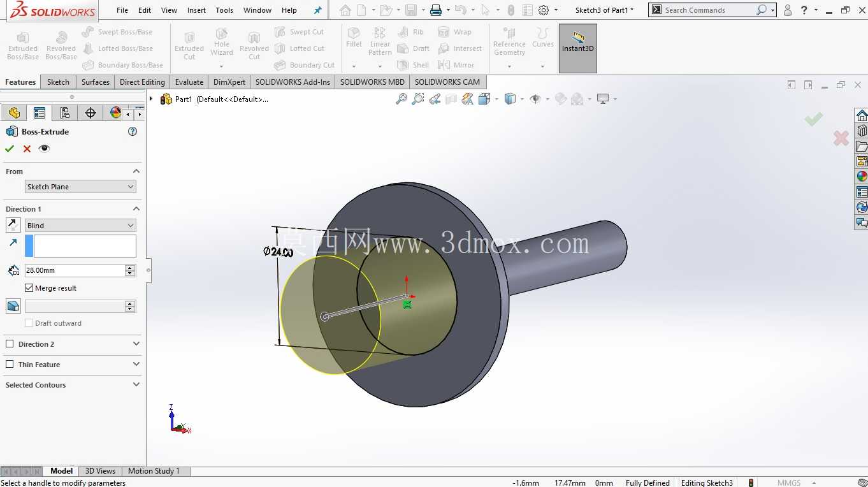Open Blind end condition dropdown
868x487 pixels.
tap(80, 226)
